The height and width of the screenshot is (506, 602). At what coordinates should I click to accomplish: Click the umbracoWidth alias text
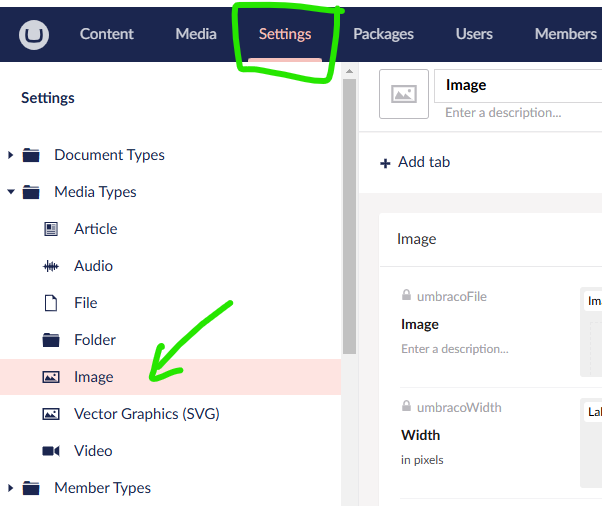coord(459,407)
